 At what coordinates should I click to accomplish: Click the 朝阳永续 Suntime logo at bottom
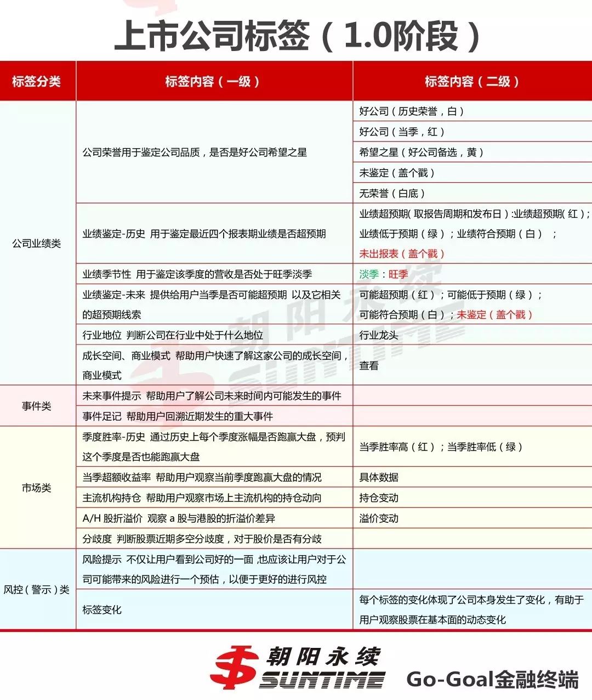298,667
